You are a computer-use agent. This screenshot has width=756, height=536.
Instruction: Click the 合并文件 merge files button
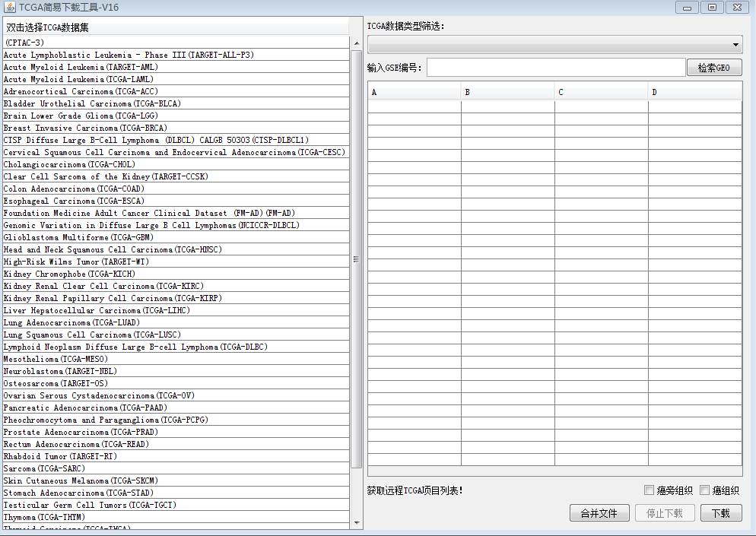click(x=599, y=513)
